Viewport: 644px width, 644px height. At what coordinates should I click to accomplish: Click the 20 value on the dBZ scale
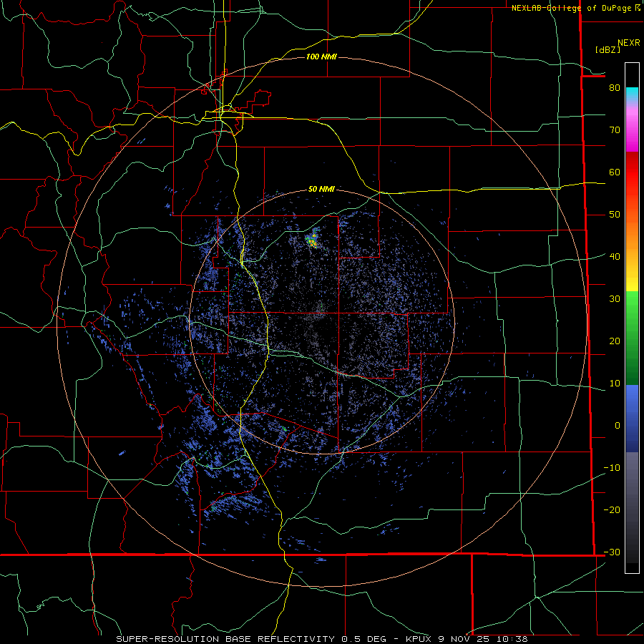click(615, 341)
